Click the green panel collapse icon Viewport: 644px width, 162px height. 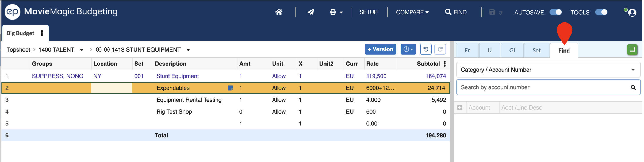[x=632, y=50]
